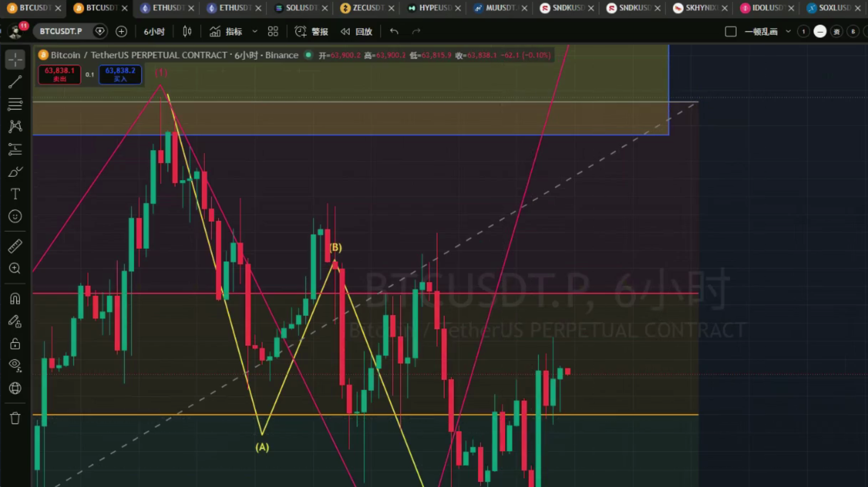The image size is (868, 487).
Task: Redo the last undone action
Action: [x=416, y=31]
